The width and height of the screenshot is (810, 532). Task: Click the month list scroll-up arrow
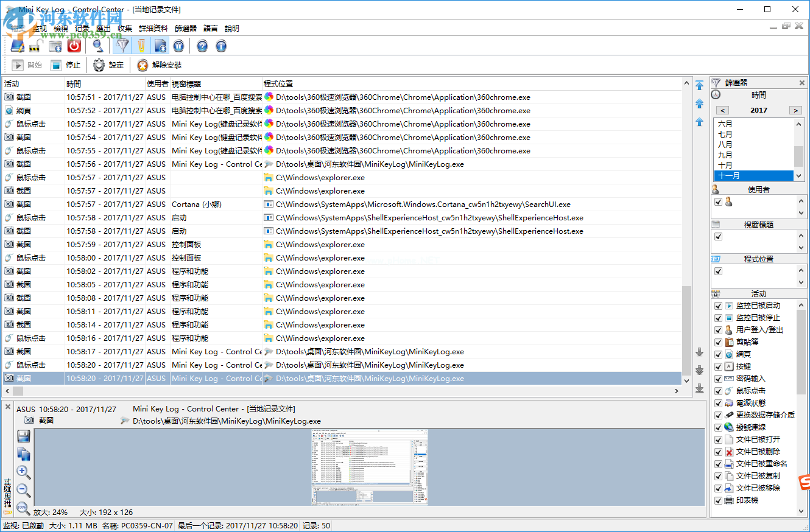pyautogui.click(x=800, y=124)
